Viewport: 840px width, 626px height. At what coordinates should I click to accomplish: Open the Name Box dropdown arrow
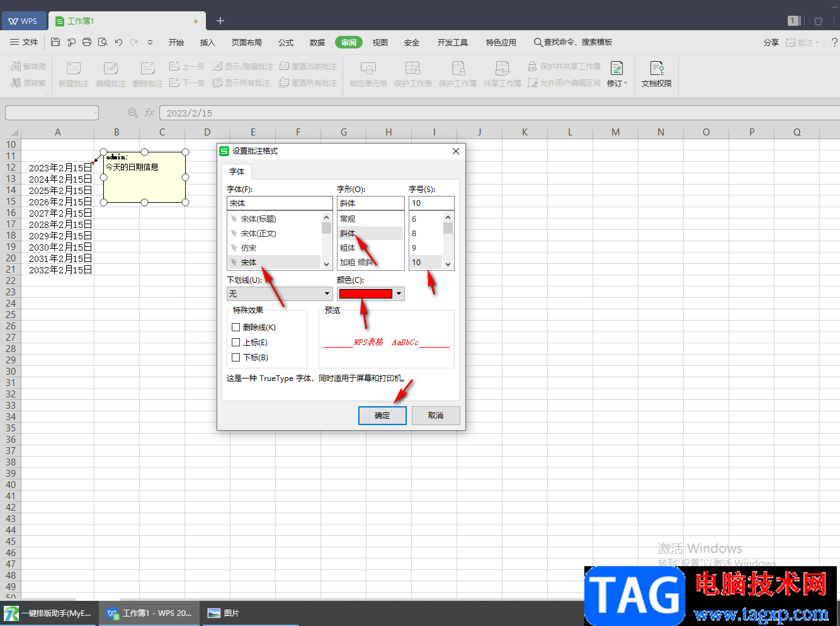click(96, 113)
